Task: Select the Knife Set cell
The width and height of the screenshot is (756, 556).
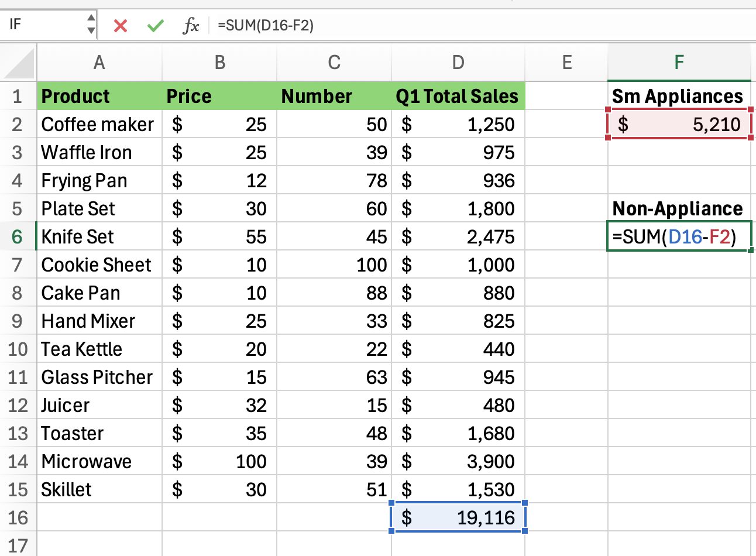Action: (x=99, y=236)
